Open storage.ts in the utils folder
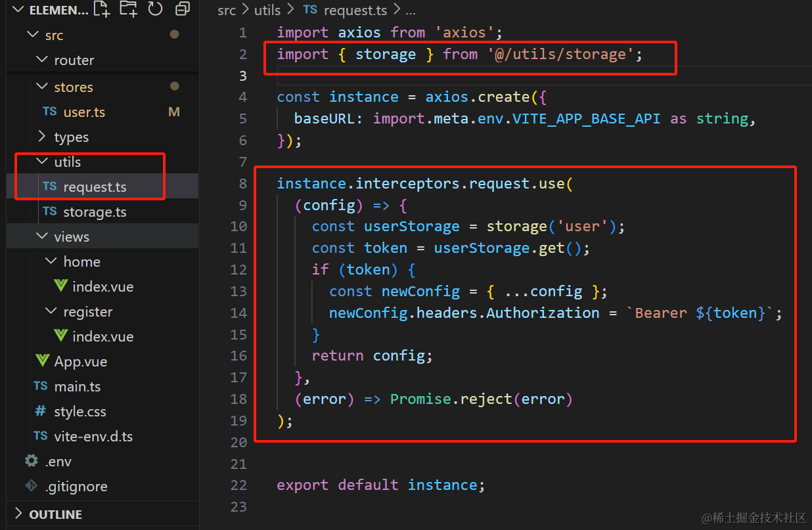 click(95, 212)
